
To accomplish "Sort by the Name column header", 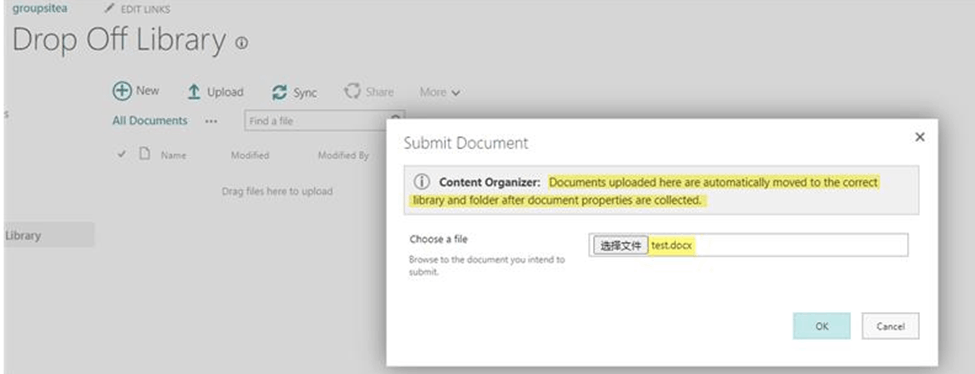I will point(173,156).
